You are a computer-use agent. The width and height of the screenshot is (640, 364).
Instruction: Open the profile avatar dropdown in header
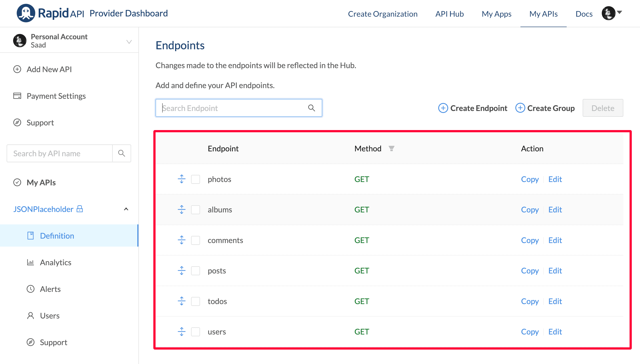coord(612,13)
